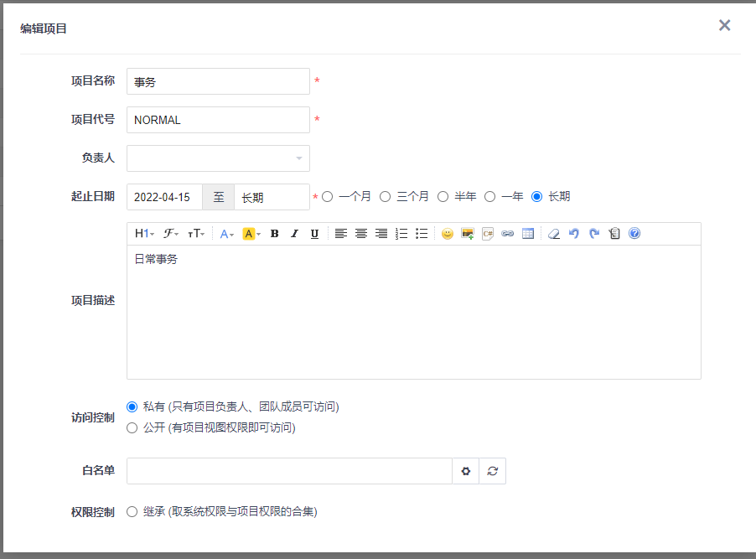Undo the last edit
This screenshot has height=559, width=756.
tap(574, 234)
